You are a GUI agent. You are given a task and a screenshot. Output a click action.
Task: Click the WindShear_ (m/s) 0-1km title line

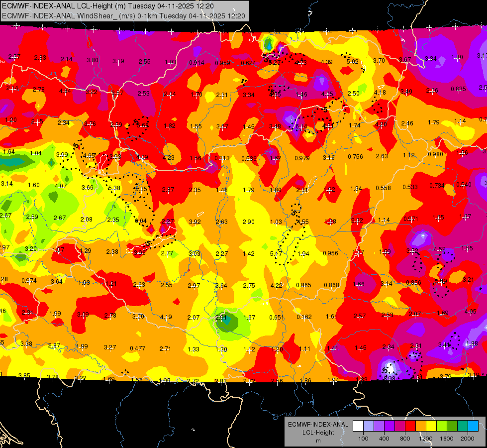123,16
